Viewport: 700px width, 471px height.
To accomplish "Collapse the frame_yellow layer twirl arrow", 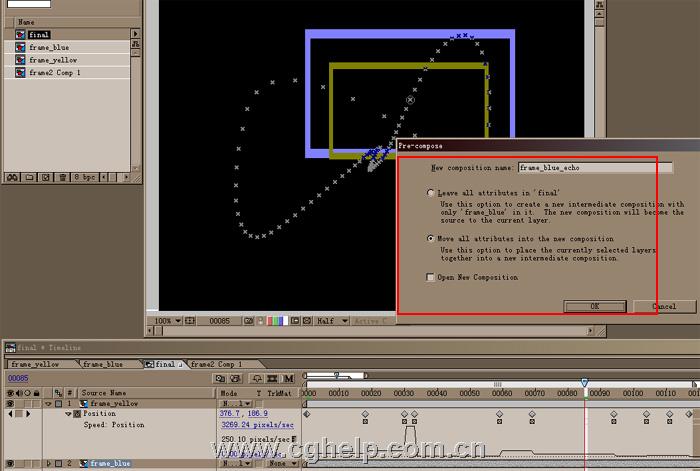I will click(x=48, y=404).
